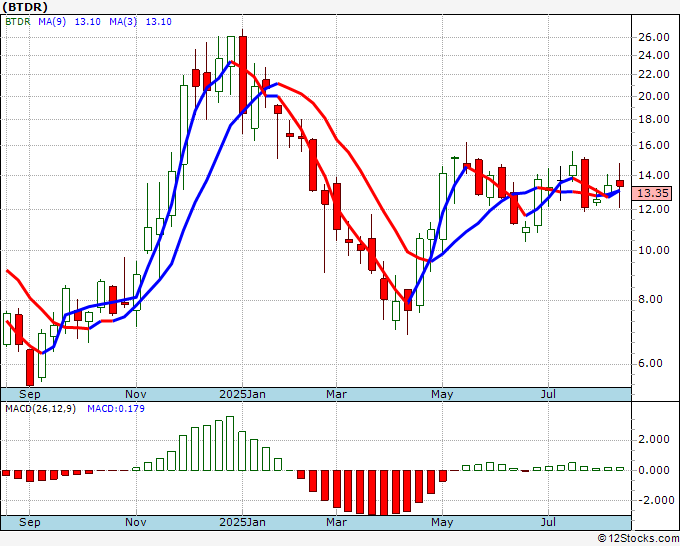This screenshot has height=546, width=680.
Task: Click 2025Jan on the price chart date axis
Action: coord(242,394)
